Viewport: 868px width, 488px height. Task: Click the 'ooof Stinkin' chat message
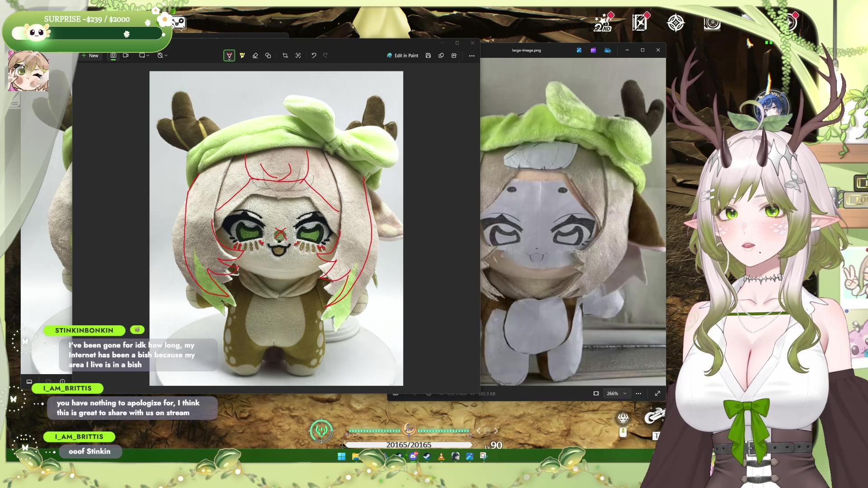(x=90, y=451)
